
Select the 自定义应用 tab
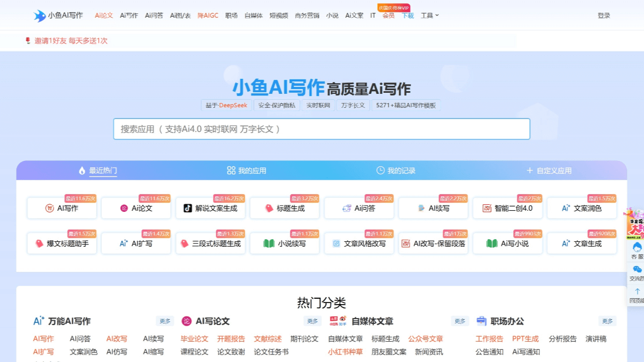548,171
